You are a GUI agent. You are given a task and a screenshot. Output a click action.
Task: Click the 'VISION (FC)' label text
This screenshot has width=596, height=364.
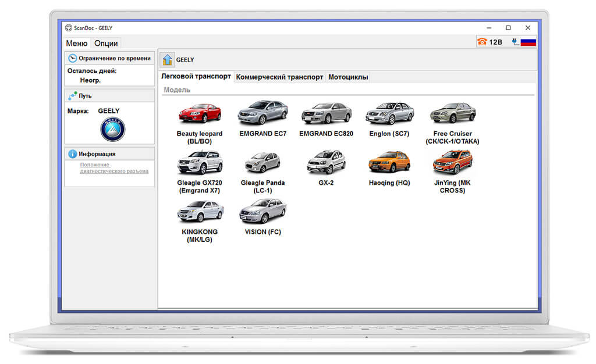[262, 232]
